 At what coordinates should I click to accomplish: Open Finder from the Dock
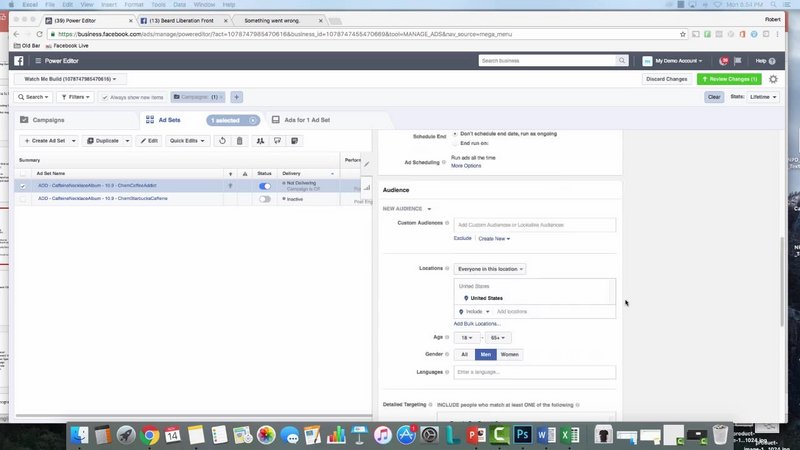point(80,435)
